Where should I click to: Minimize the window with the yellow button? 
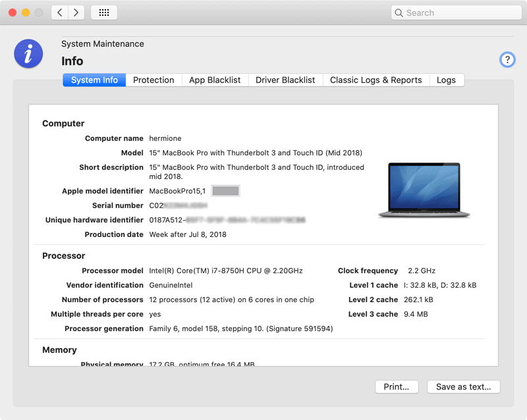click(26, 13)
